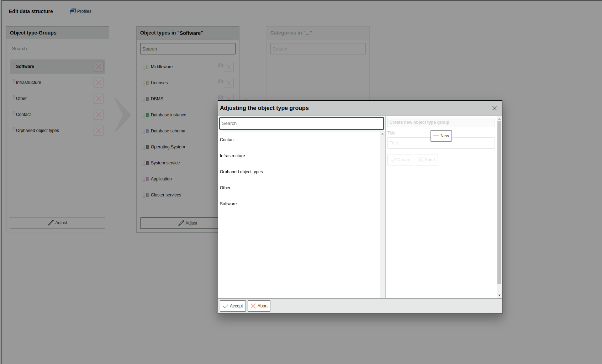602x364 pixels.
Task: Remove Orphaned object types X icon
Action: coord(99,131)
